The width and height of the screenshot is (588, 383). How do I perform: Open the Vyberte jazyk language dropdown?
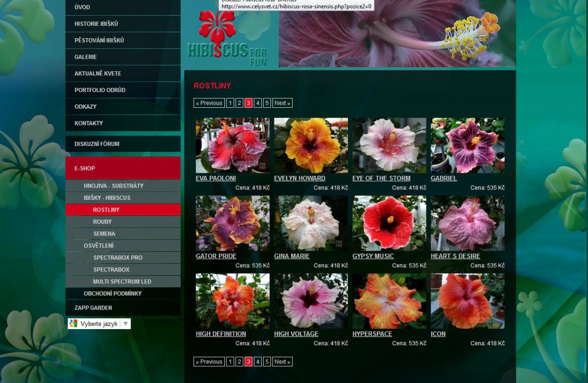point(99,324)
